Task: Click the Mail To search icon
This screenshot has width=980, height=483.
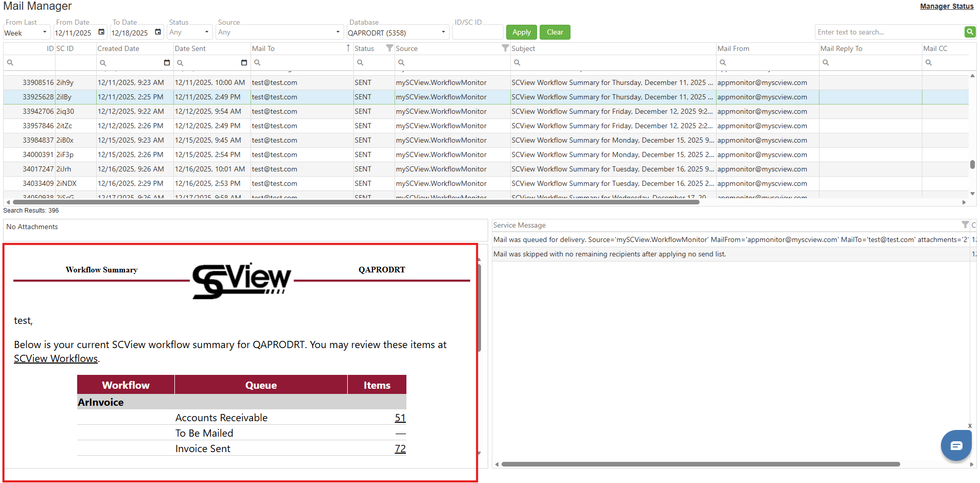Action: (257, 62)
